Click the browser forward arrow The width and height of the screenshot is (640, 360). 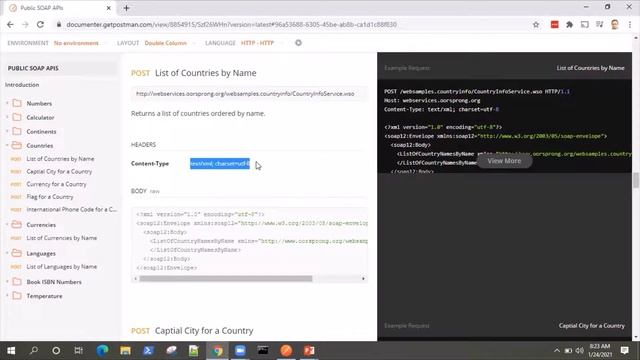click(x=25, y=24)
